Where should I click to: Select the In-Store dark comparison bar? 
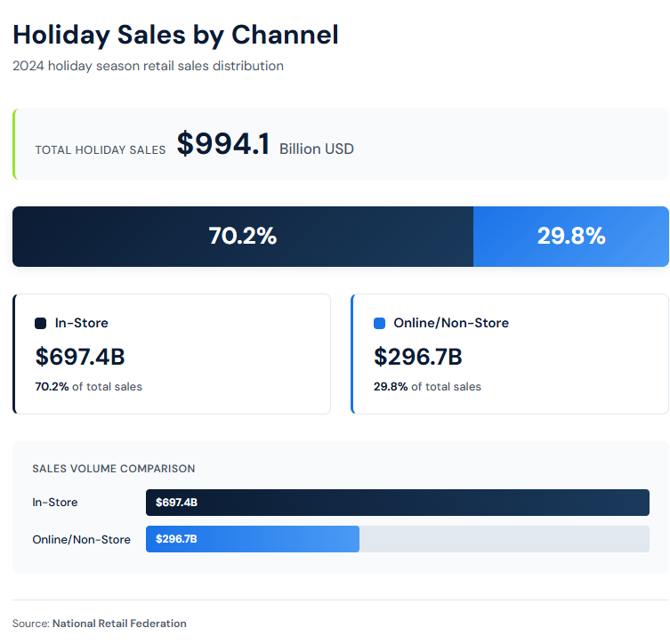point(398,503)
